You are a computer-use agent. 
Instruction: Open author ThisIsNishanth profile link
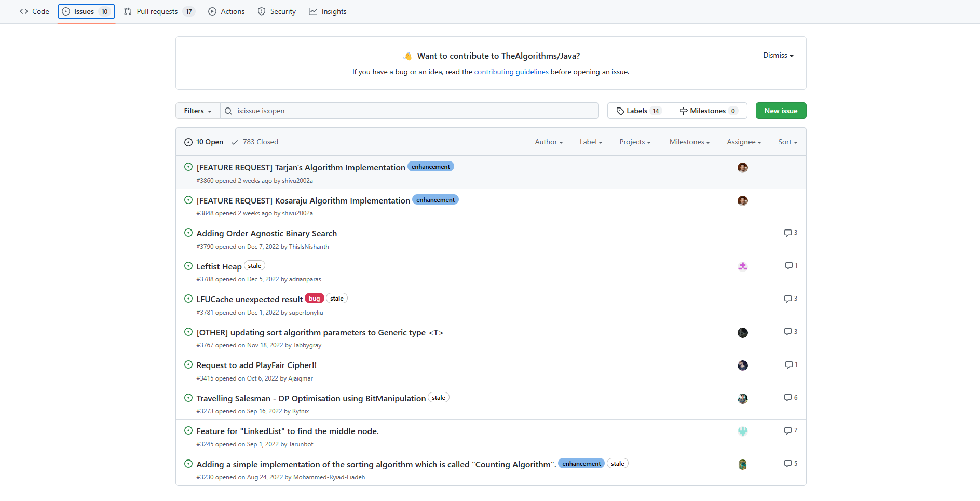pos(309,247)
